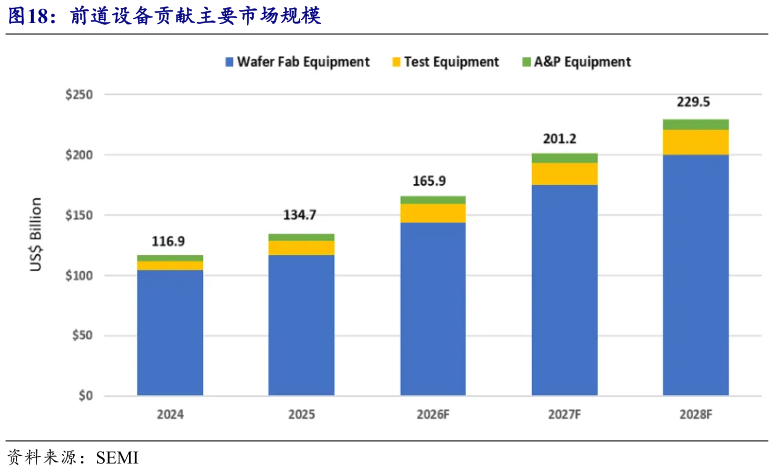Click the green A&P Equipment legend swatch
The width and height of the screenshot is (774, 471).
tap(526, 62)
